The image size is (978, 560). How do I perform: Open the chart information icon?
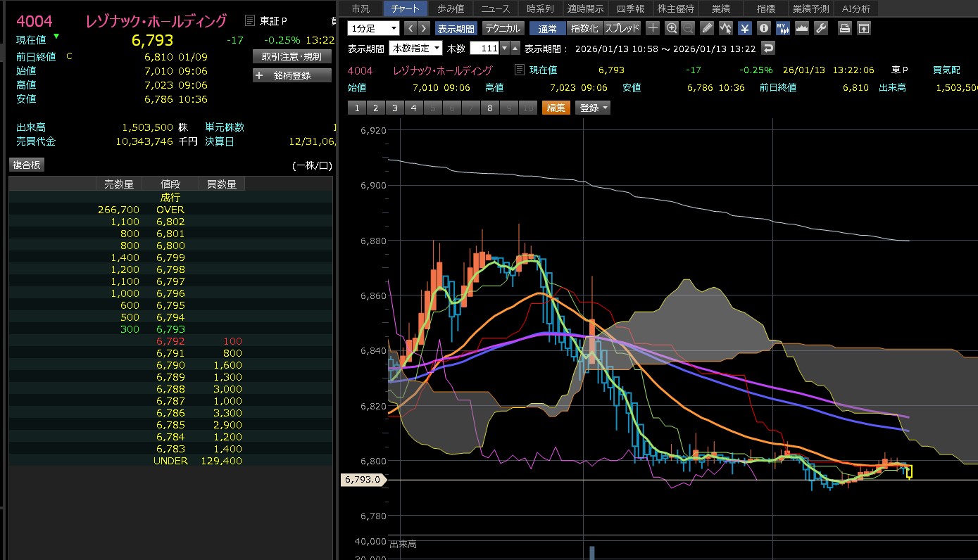click(764, 28)
